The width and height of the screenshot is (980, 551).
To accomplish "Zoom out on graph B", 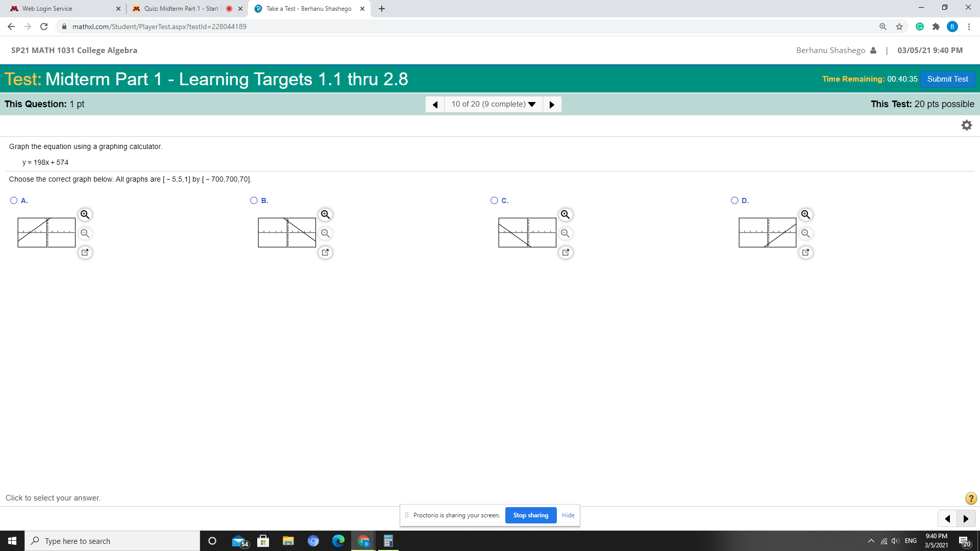I will click(x=326, y=234).
